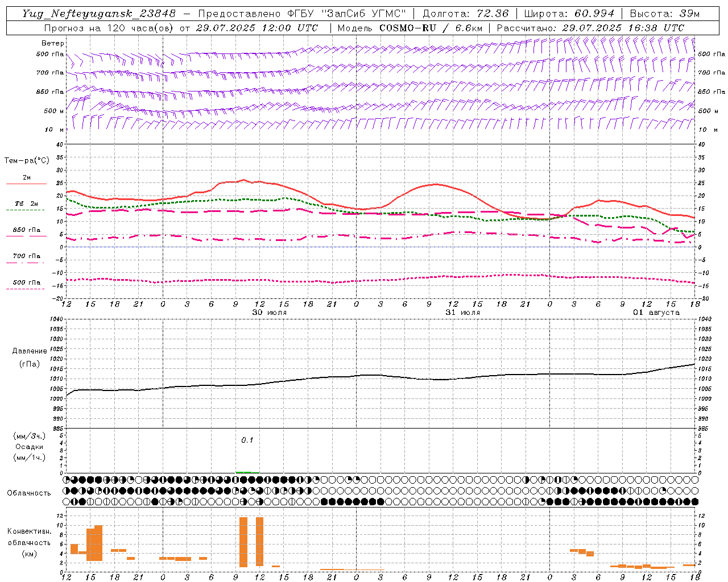
Task: Click the forecast start 29.07.2025 12:00 UTC
Action: [x=257, y=28]
